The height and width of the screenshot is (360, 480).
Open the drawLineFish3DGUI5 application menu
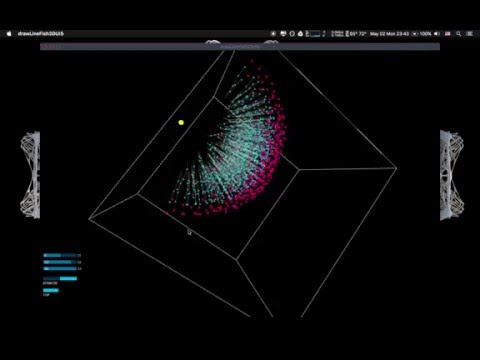(x=41, y=34)
